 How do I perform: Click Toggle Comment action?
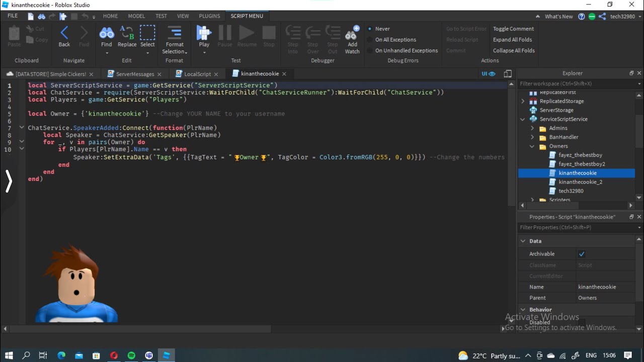513,29
